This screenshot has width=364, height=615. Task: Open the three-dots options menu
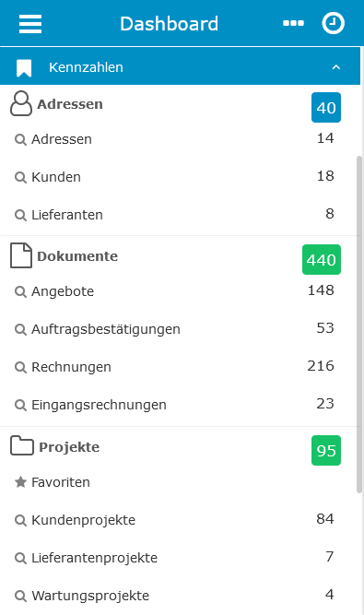[293, 23]
